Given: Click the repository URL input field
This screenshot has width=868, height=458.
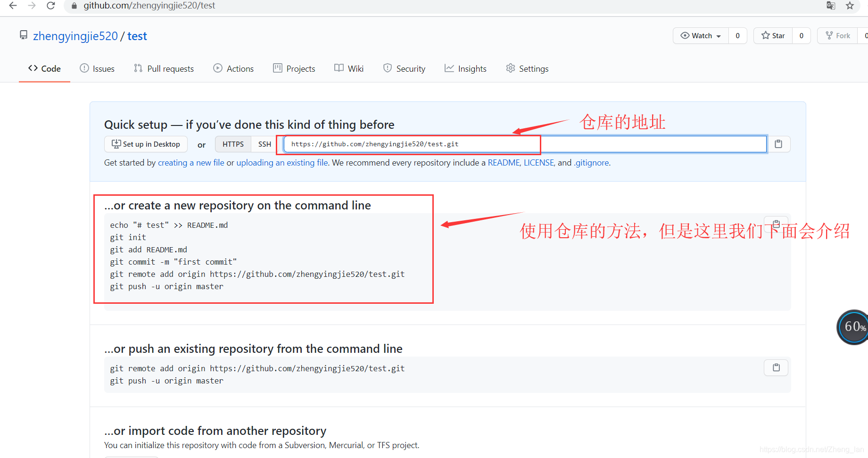Looking at the screenshot, I should (525, 144).
